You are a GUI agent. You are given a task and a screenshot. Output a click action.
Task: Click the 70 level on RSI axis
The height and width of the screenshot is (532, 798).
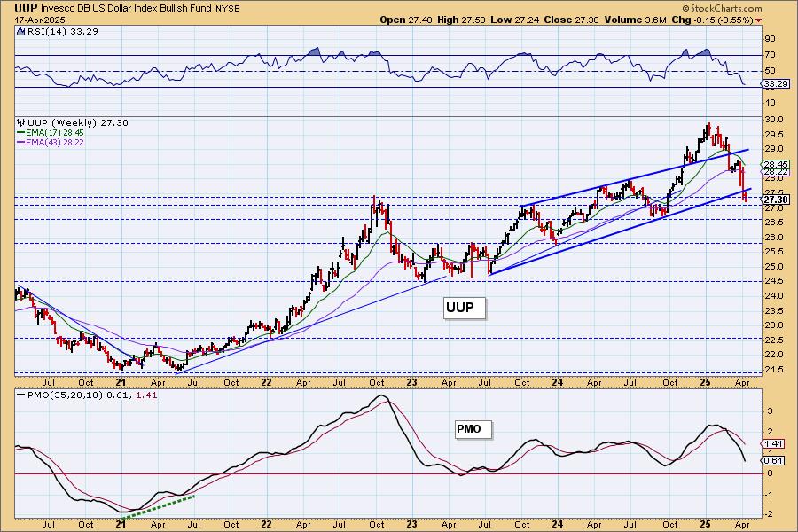[x=770, y=55]
